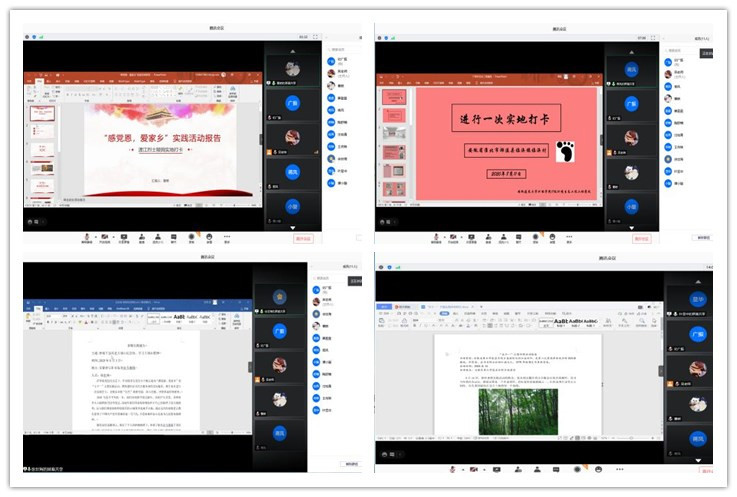Turn on video in top-left meeting toolbar
This screenshot has height=497, width=737.
pos(106,237)
